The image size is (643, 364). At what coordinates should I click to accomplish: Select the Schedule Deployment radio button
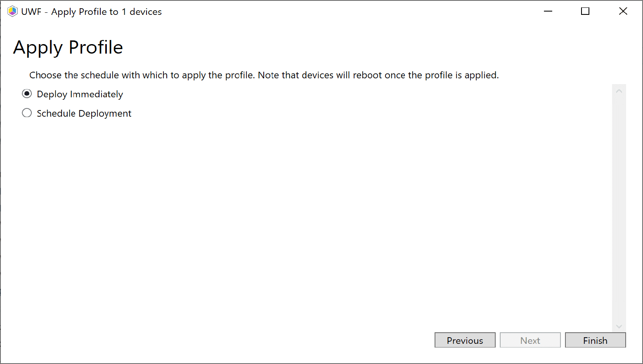[x=27, y=113]
